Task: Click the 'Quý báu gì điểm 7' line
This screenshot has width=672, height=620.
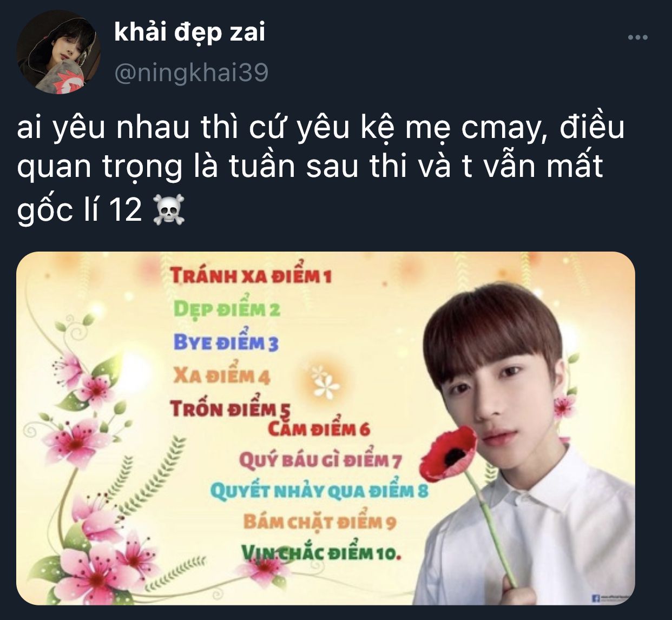Action: 321,460
